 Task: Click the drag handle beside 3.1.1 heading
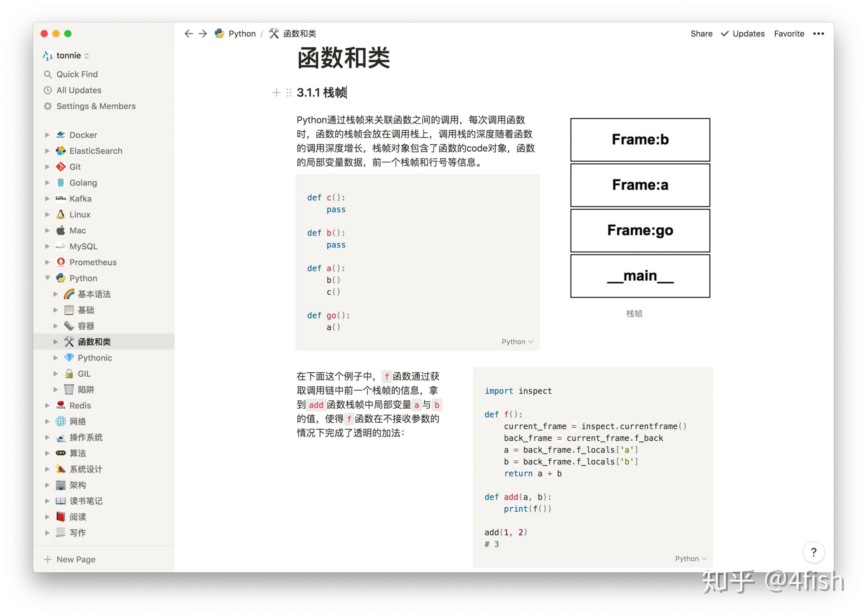[x=289, y=92]
